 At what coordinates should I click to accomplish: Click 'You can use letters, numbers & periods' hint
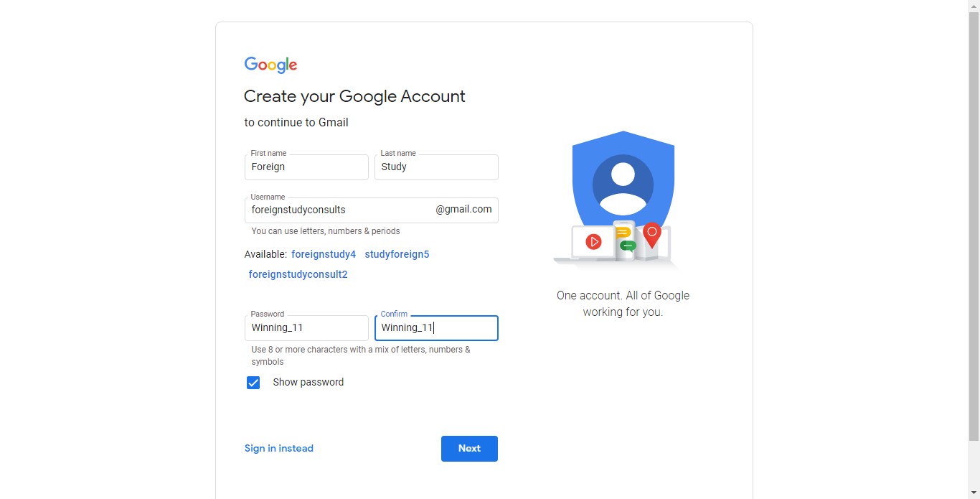(x=326, y=231)
